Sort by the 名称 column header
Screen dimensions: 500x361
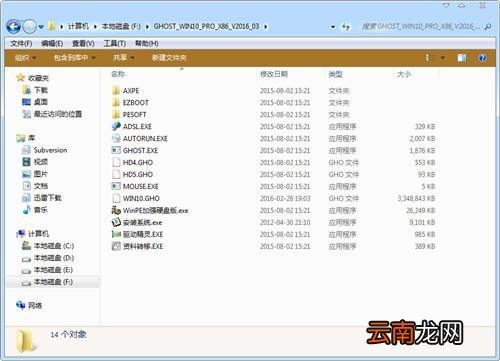click(118, 74)
